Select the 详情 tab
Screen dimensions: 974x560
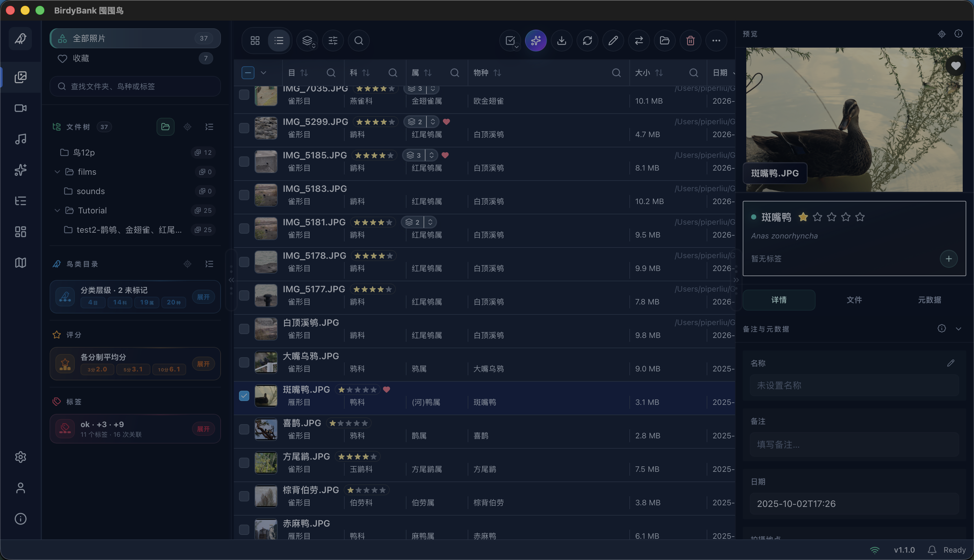click(x=779, y=300)
